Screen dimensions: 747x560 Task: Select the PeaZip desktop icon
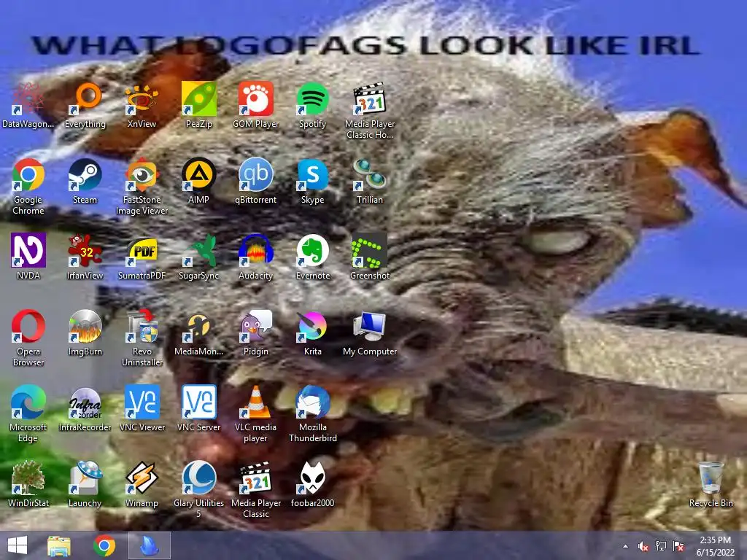(199, 106)
